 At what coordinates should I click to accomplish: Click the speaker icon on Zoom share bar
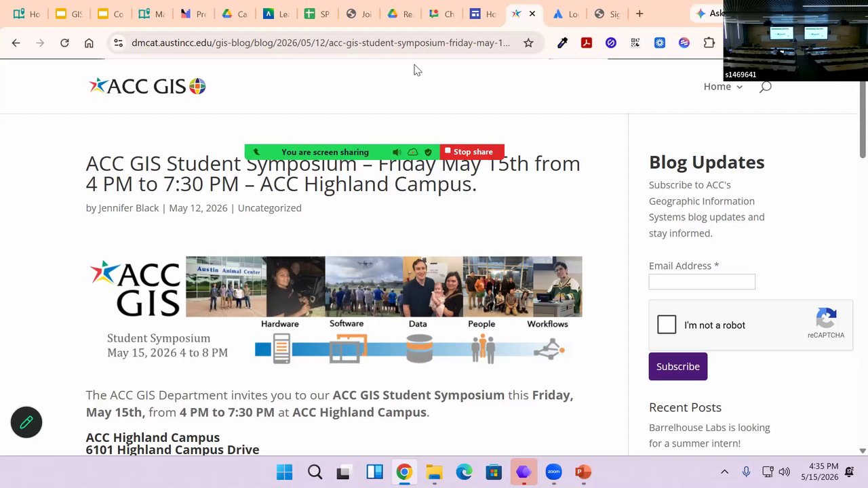[x=397, y=152]
